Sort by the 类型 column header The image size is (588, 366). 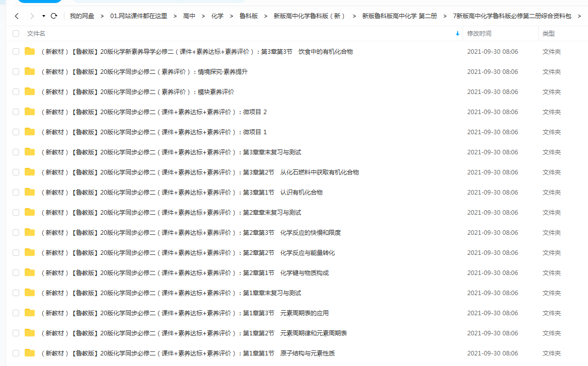(x=548, y=34)
